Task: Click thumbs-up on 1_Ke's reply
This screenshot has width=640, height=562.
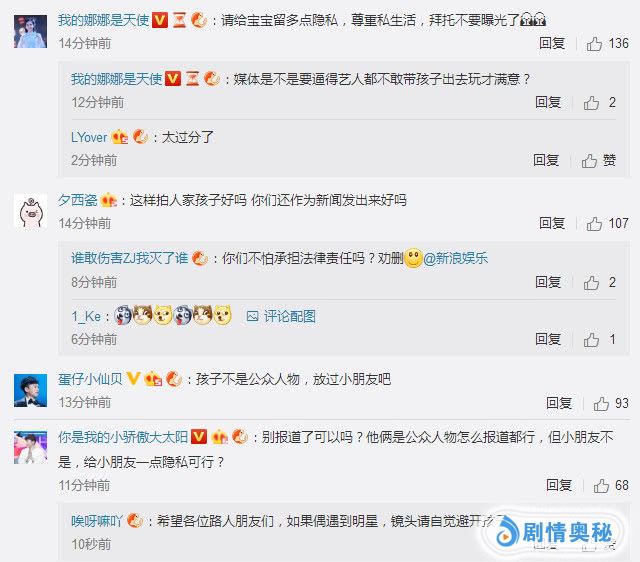Action: coord(591,340)
